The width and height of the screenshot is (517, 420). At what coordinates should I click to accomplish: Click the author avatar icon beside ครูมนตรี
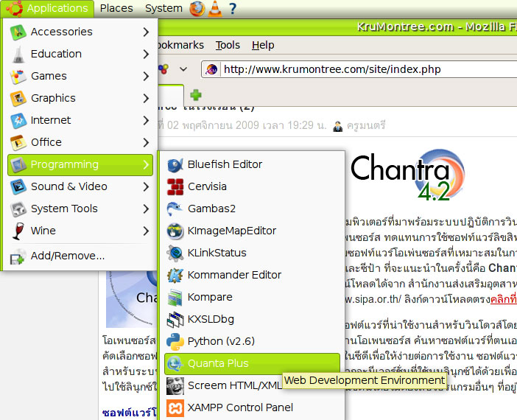[337, 126]
